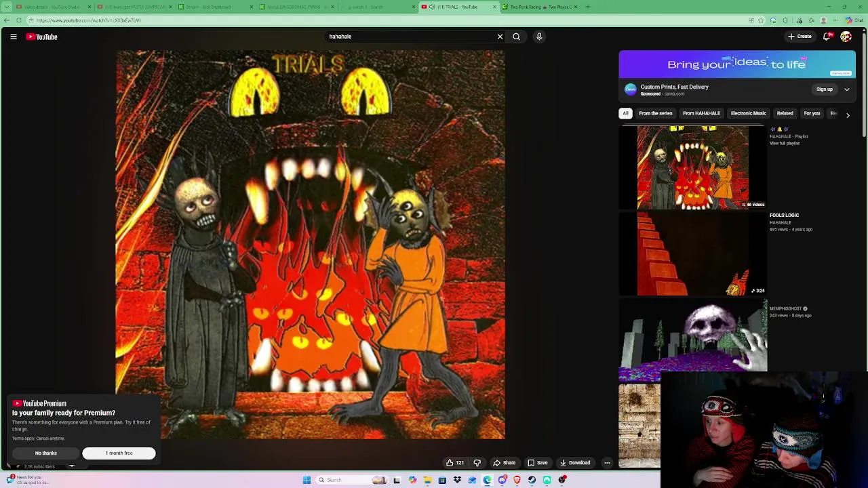Go to the YouTube home logo
The height and width of the screenshot is (488, 868).
41,37
